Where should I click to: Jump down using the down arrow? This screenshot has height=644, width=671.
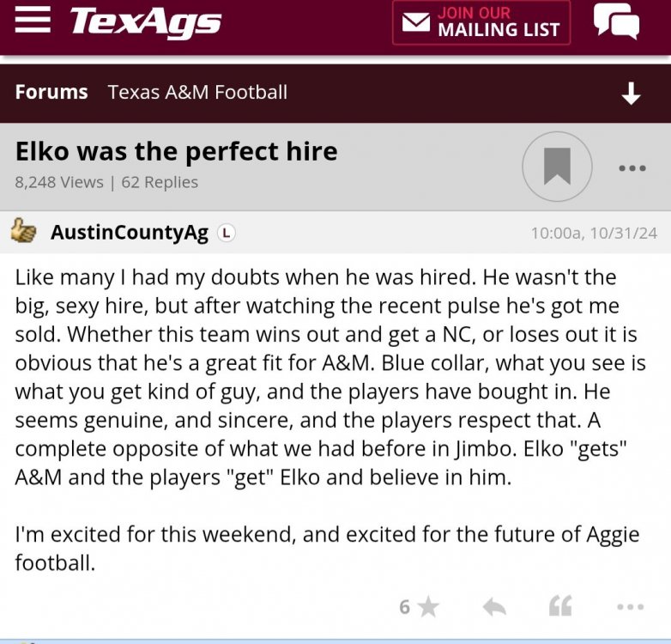(x=631, y=93)
